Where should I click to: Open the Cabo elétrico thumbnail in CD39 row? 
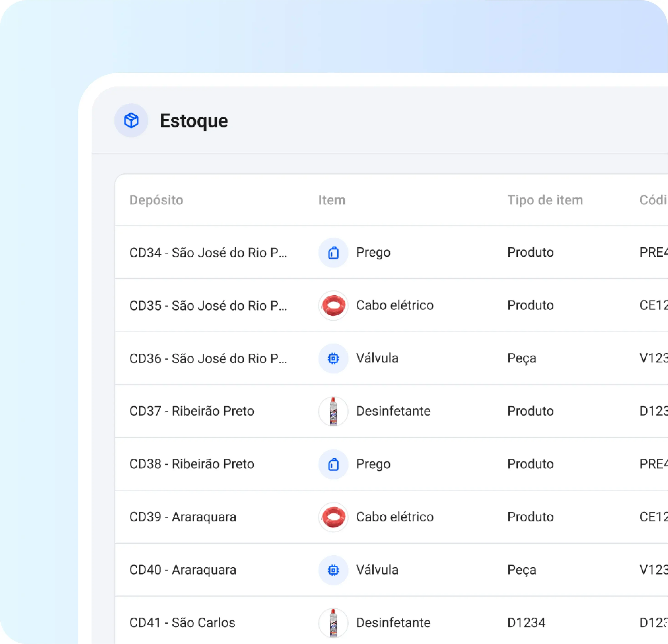[x=333, y=517]
